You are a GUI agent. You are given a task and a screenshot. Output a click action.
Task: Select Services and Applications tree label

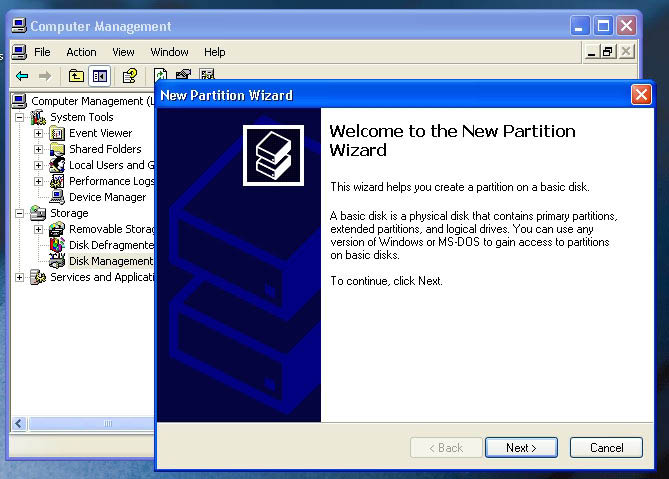[x=102, y=277]
